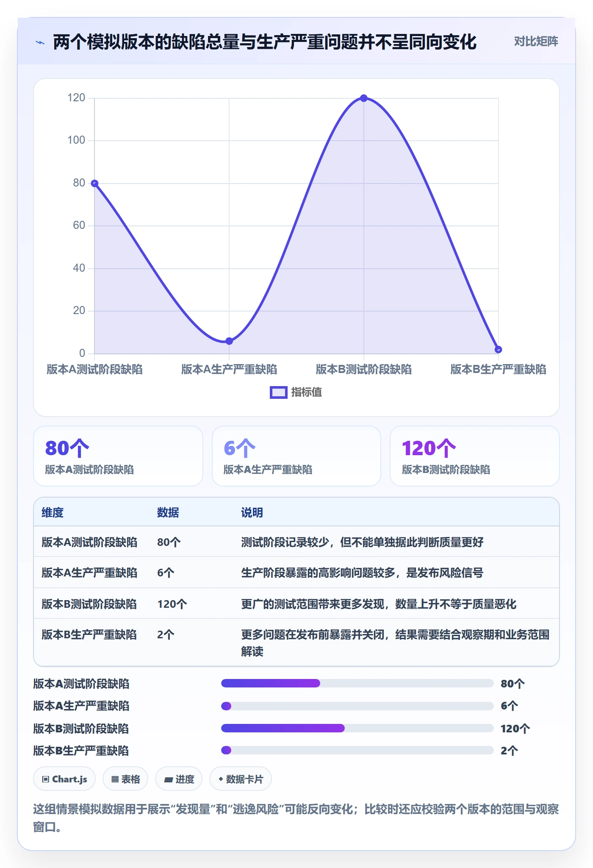Click the 版本B测试阶段缺陷 progress bar
Image resolution: width=593 pixels, height=868 pixels.
pos(357,728)
